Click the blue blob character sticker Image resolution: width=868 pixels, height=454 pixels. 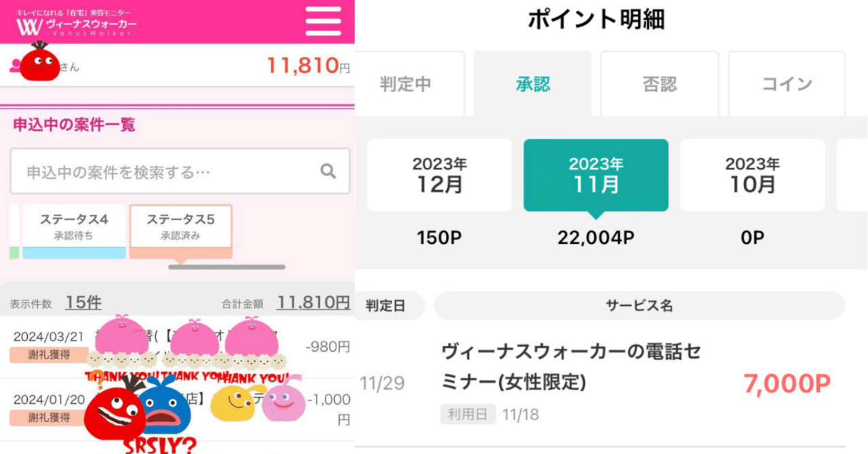[x=163, y=404]
